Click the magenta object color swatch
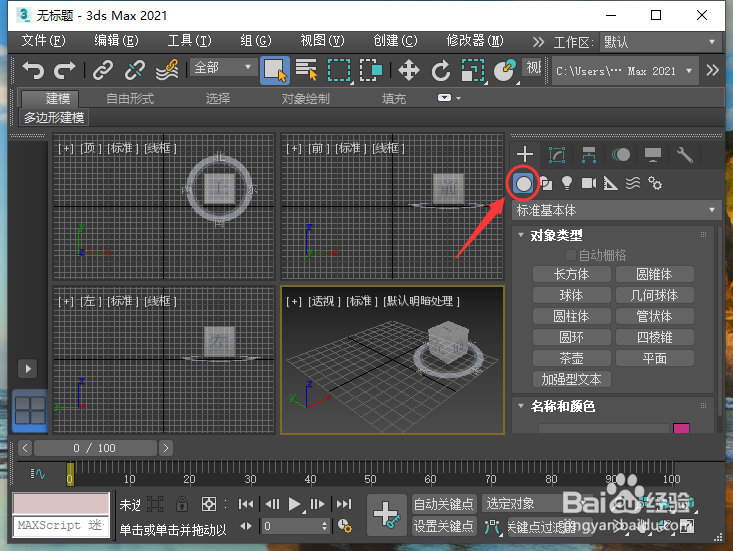Image resolution: width=733 pixels, height=551 pixels. pyautogui.click(x=681, y=428)
